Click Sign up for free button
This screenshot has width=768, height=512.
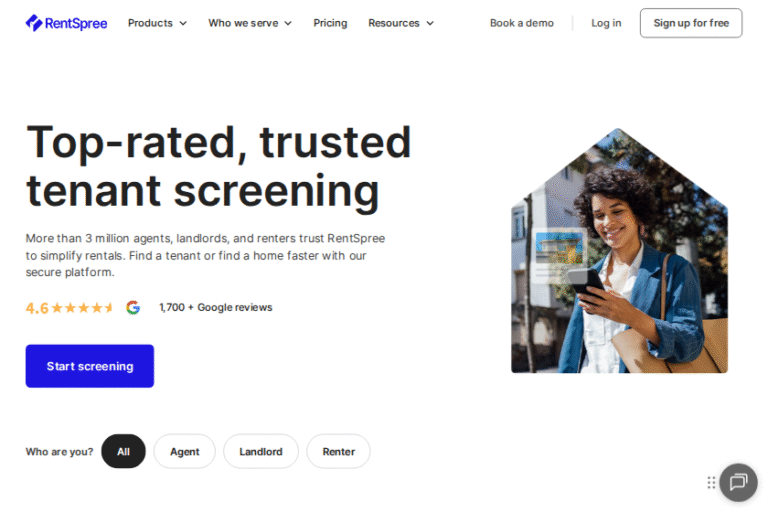pyautogui.click(x=691, y=23)
